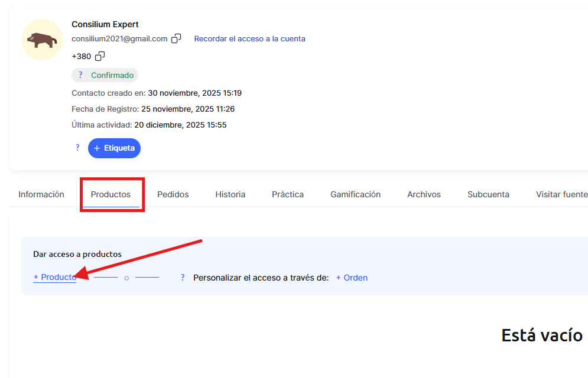This screenshot has height=378, width=588.
Task: Click the + Orden link
Action: coord(352,278)
